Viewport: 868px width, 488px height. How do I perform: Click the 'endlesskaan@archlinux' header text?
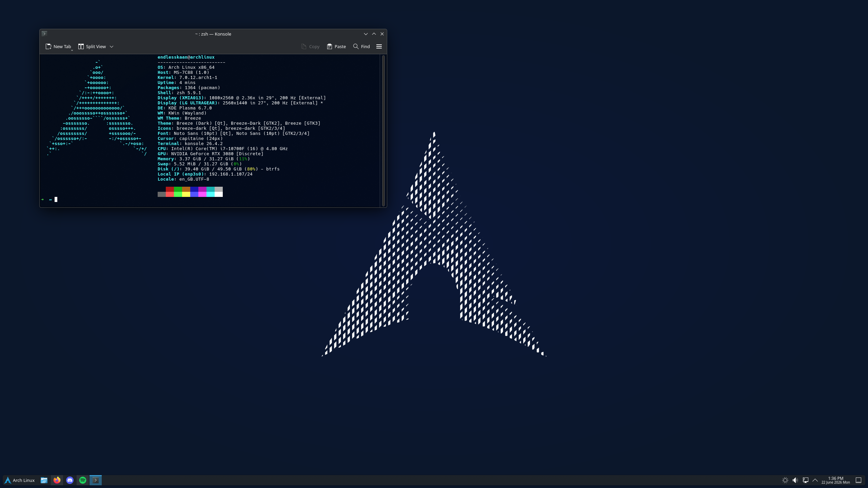click(186, 57)
